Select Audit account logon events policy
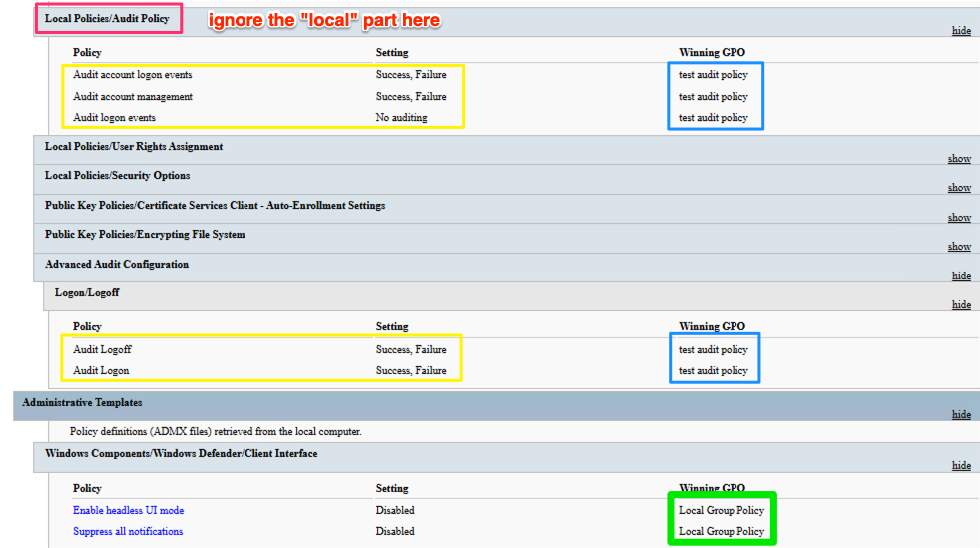Image resolution: width=980 pixels, height=548 pixels. pos(133,74)
